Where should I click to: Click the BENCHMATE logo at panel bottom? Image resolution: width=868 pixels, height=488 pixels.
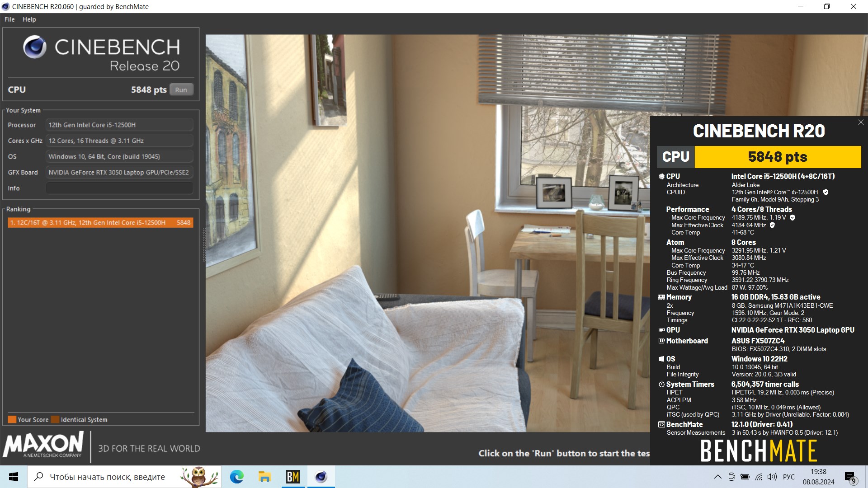(759, 450)
